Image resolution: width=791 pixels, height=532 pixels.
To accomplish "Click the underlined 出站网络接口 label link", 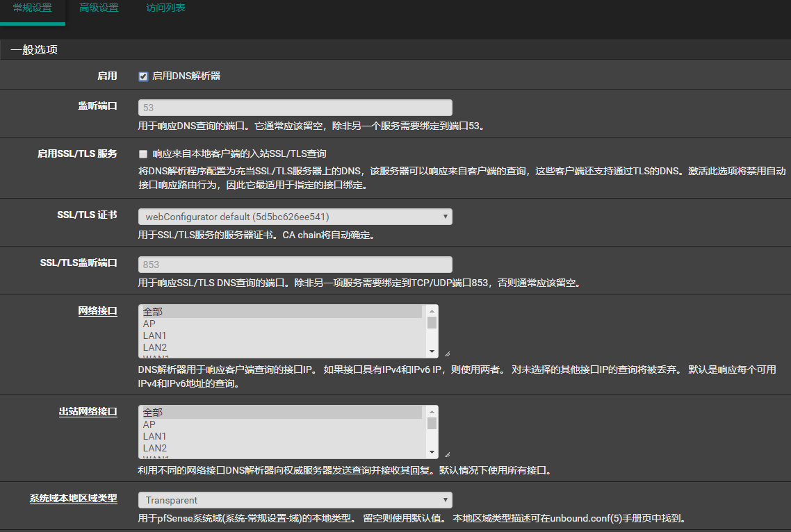I will [88, 412].
